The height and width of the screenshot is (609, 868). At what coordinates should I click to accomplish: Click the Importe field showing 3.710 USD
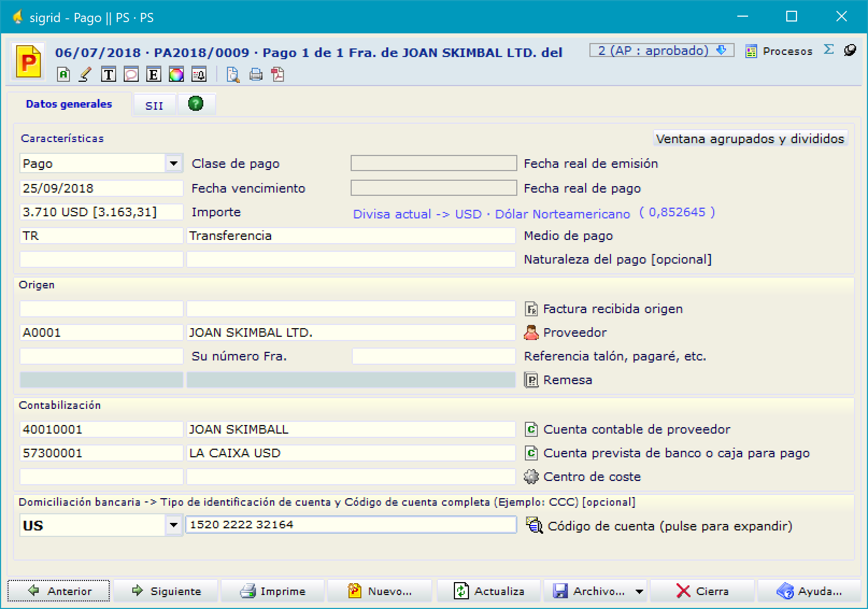point(102,212)
